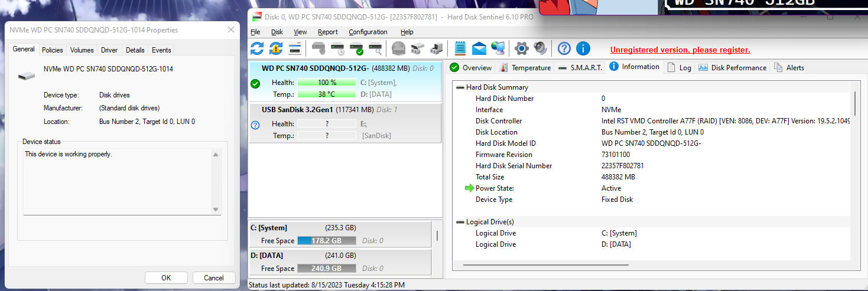
Task: Click OK in the Properties dialog
Action: coord(166,277)
